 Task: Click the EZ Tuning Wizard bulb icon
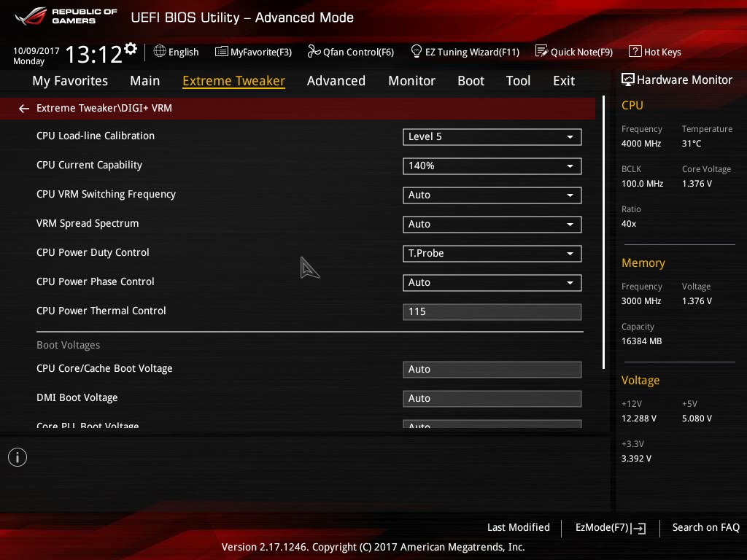[x=416, y=51]
